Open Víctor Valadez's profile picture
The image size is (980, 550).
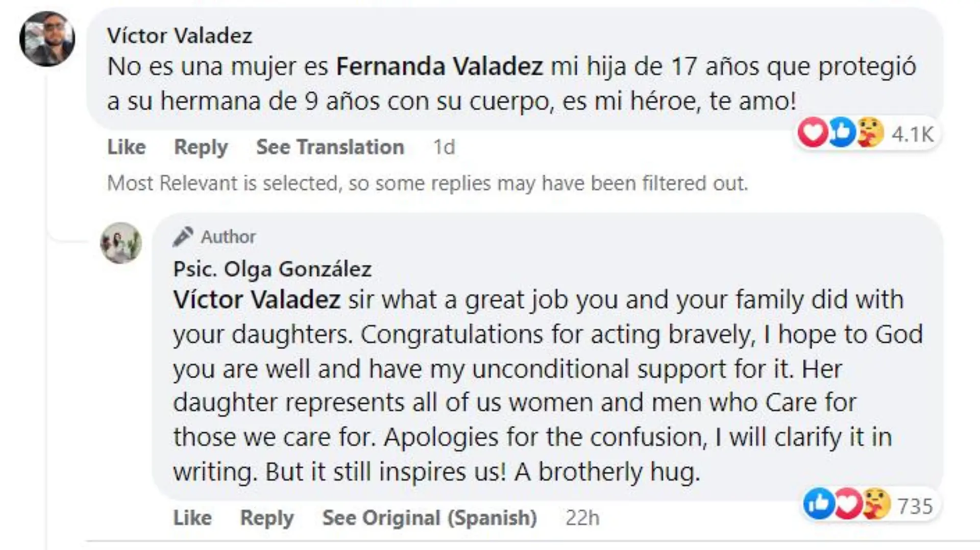coord(47,39)
